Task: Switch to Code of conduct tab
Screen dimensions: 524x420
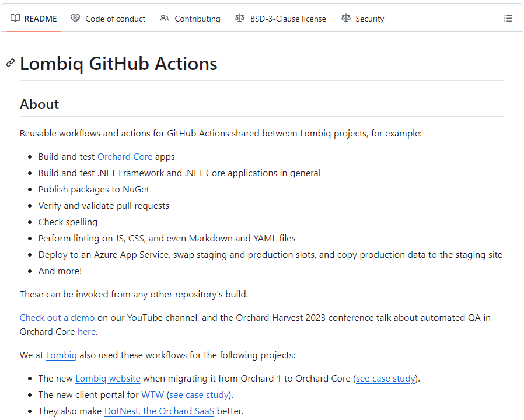Action: 108,19
